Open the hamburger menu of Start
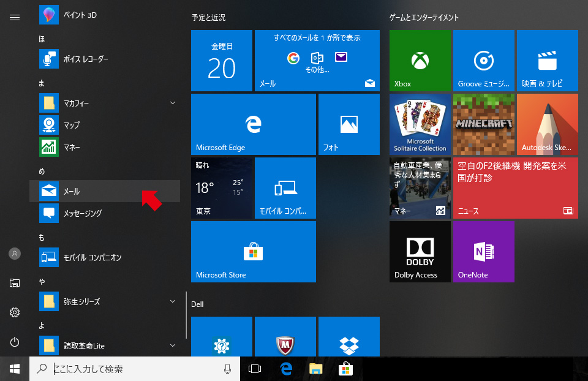Screen dimensions: 588x381 pos(15,18)
